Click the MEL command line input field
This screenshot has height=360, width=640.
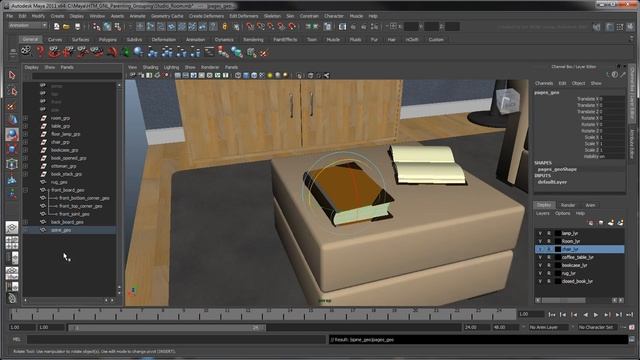176,340
